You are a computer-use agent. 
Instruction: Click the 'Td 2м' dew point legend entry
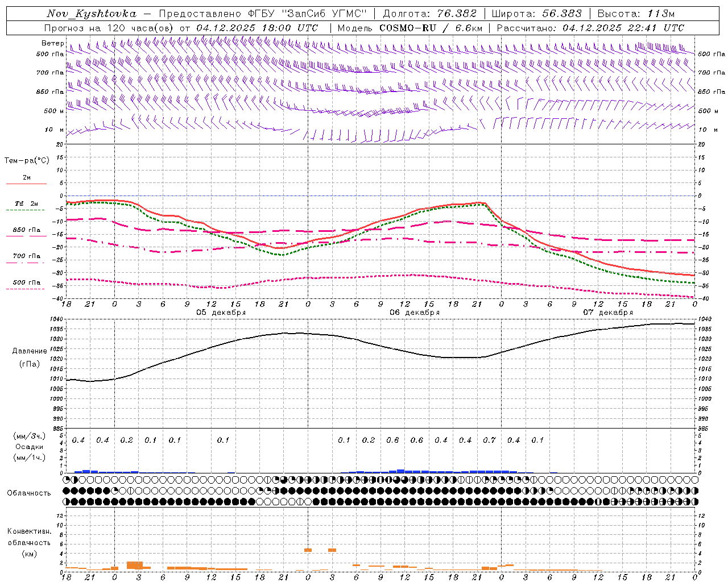click(x=26, y=203)
